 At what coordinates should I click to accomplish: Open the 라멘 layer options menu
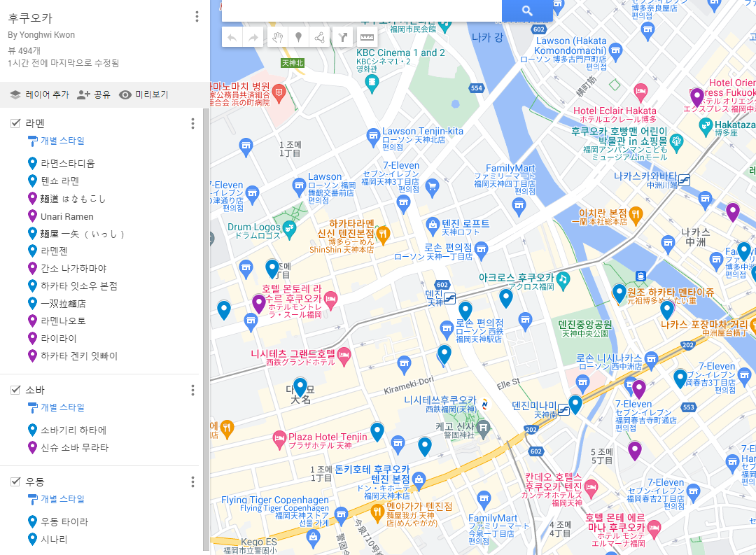coord(193,124)
